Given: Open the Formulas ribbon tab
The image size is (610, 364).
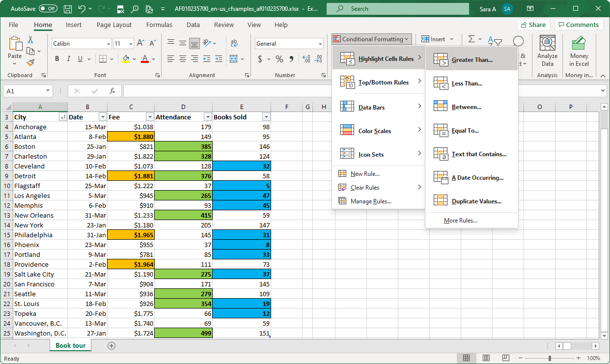Looking at the screenshot, I should pos(159,25).
